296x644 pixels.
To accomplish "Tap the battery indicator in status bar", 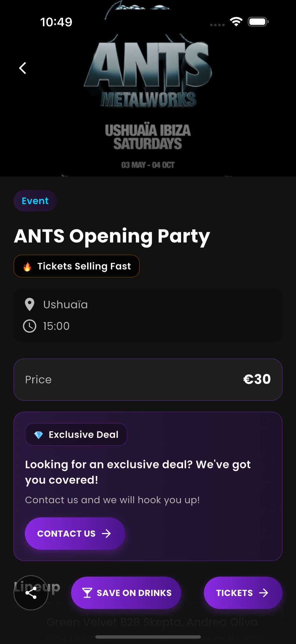I will click(258, 22).
